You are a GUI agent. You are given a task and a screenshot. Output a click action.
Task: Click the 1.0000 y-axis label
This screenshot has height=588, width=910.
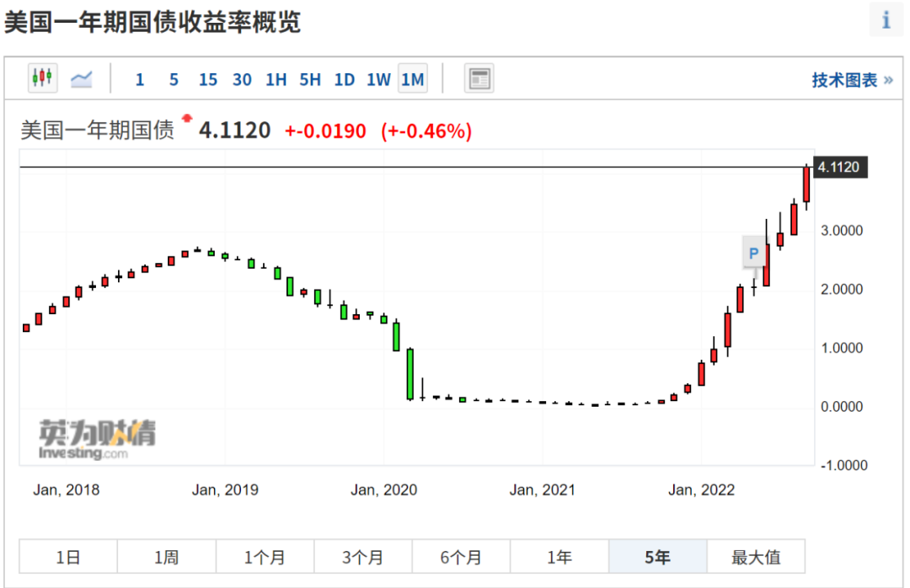842,348
